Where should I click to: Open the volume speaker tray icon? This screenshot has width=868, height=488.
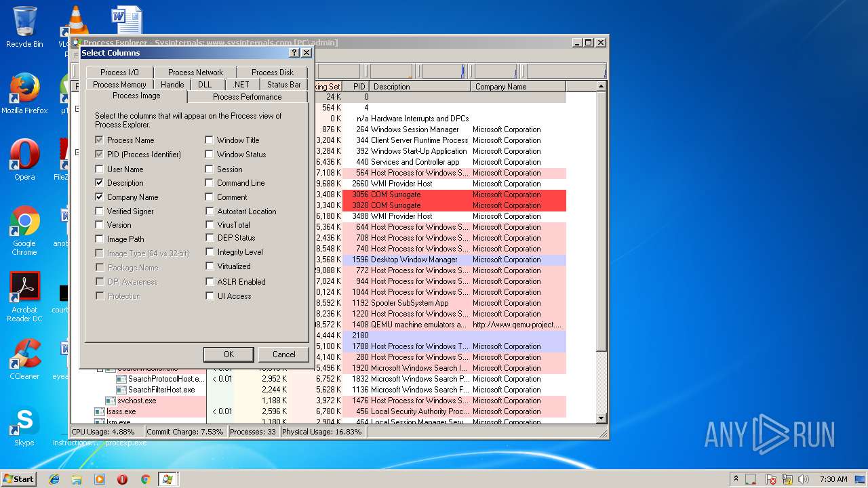[x=804, y=479]
